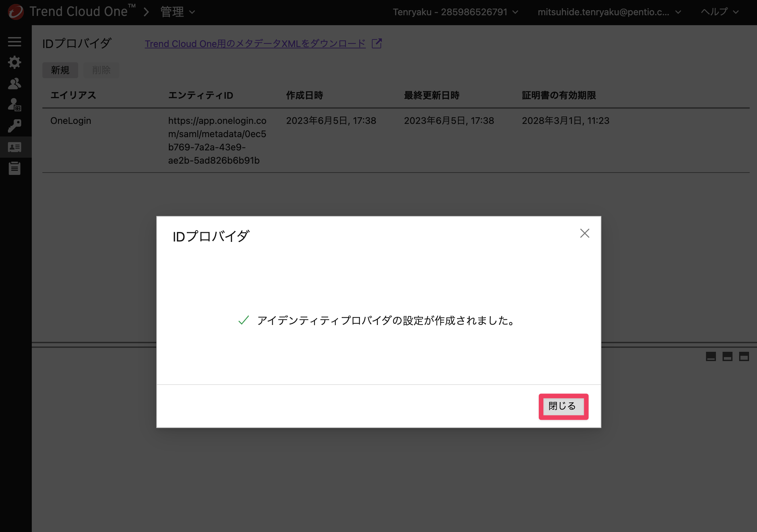Click the 閉じる button in dialog

[x=563, y=406]
